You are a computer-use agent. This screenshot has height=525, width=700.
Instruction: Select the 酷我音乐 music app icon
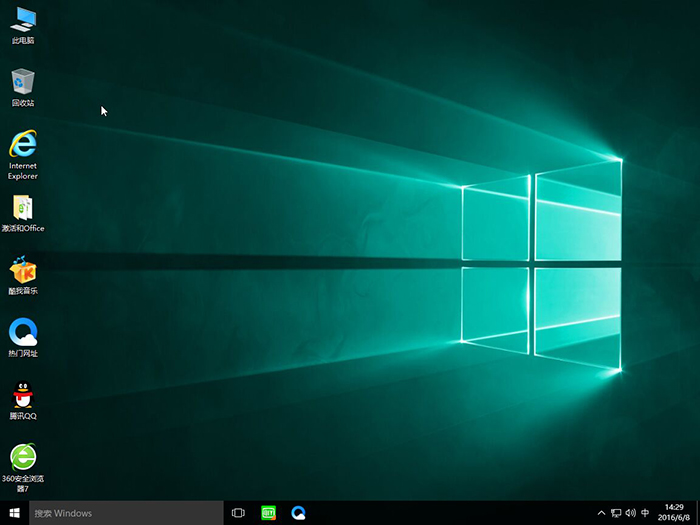[x=22, y=270]
